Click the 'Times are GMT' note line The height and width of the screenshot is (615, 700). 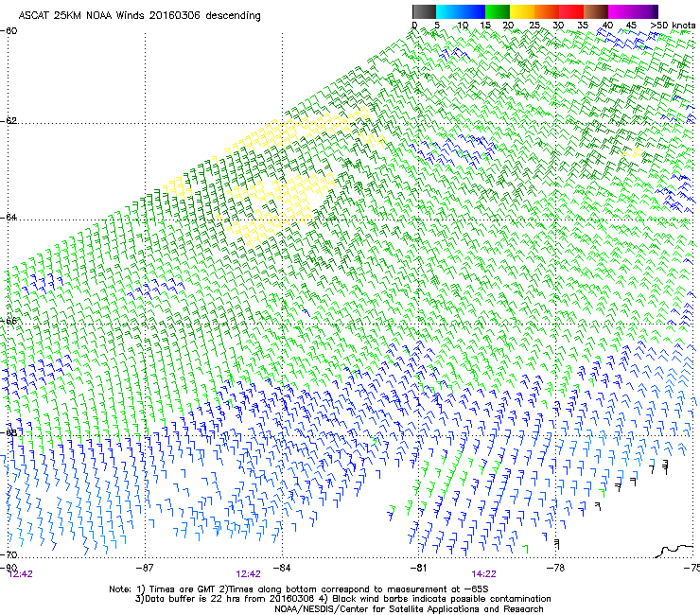(x=299, y=589)
